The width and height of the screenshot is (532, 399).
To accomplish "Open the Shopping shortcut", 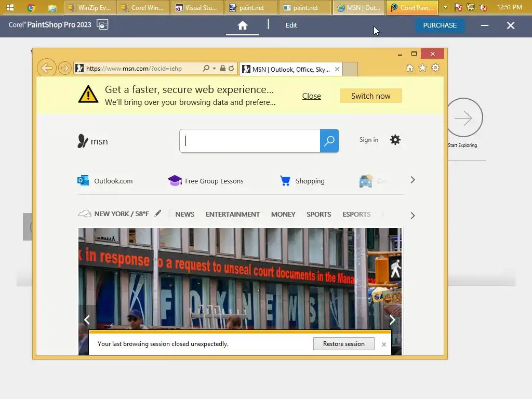I will point(302,181).
